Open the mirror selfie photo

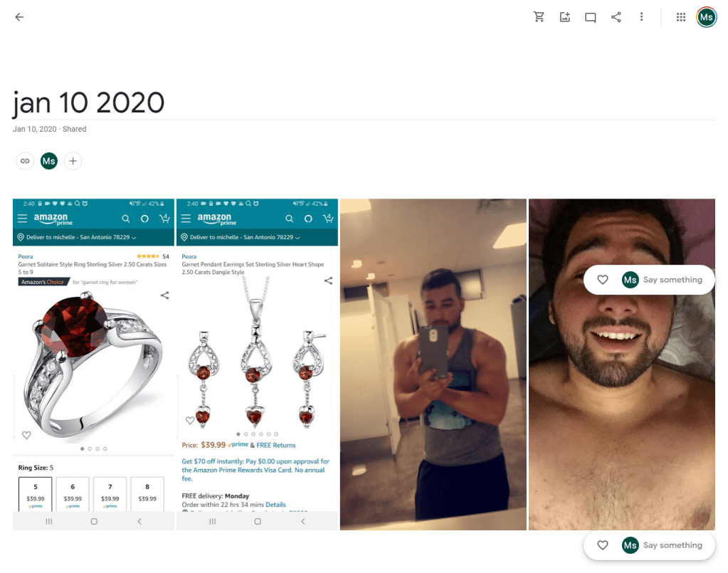click(x=433, y=399)
